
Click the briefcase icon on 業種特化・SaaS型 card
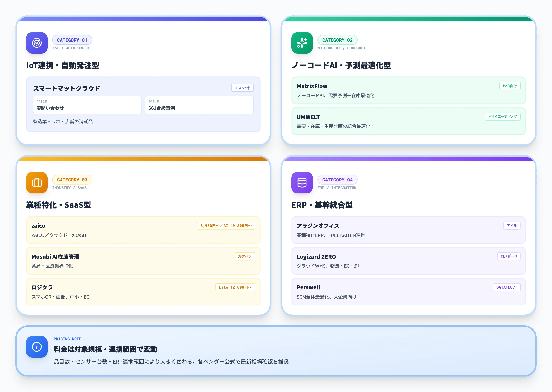(37, 183)
